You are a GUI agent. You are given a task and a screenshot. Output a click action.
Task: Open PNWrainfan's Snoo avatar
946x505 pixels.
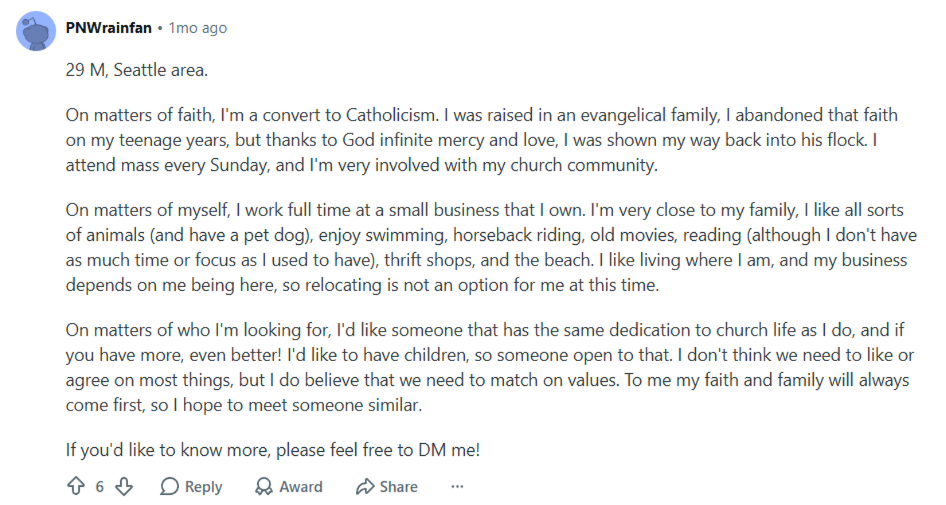coord(36,31)
